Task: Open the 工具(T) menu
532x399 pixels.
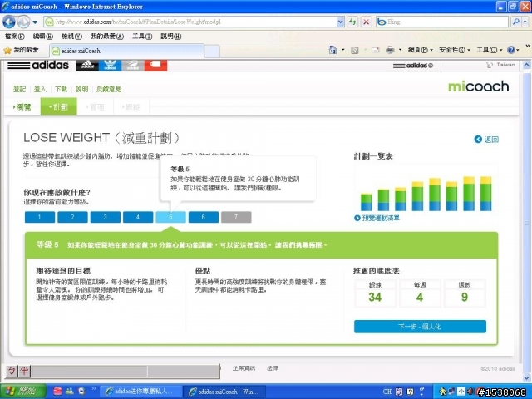Action: [x=142, y=37]
